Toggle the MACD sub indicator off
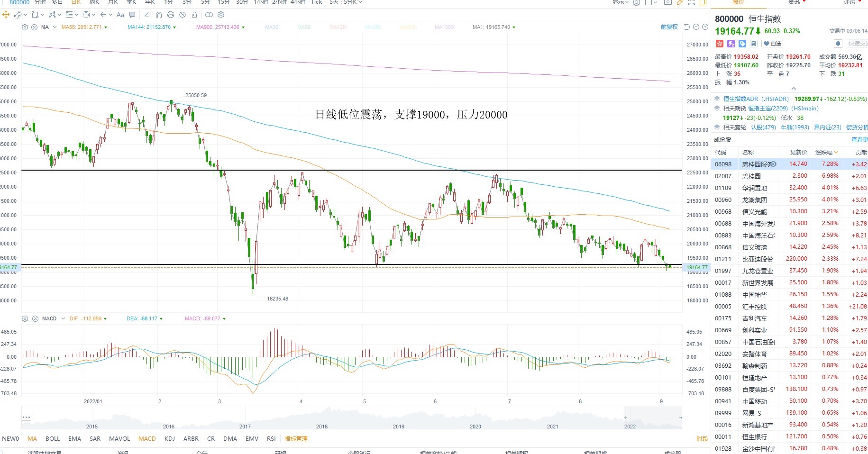868x454 pixels. (147, 438)
